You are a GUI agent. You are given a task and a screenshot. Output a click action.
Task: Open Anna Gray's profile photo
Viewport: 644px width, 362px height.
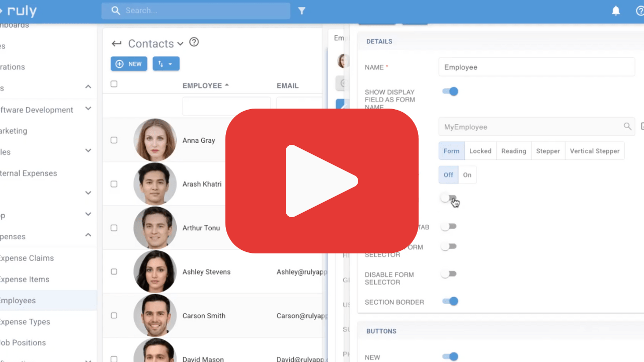155,140
